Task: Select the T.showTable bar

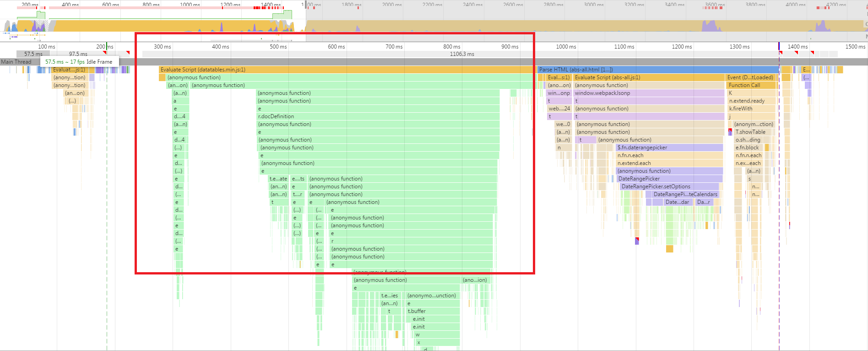Action: point(753,132)
